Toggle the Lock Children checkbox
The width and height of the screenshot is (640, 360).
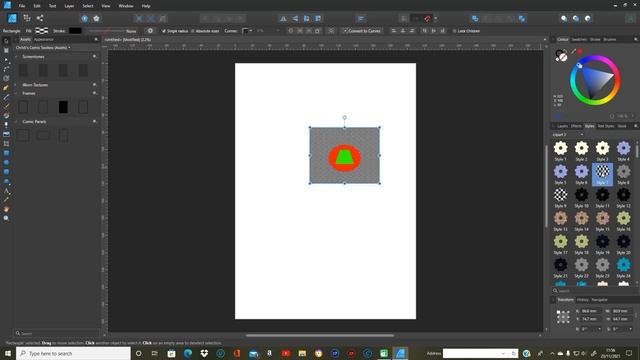point(454,31)
